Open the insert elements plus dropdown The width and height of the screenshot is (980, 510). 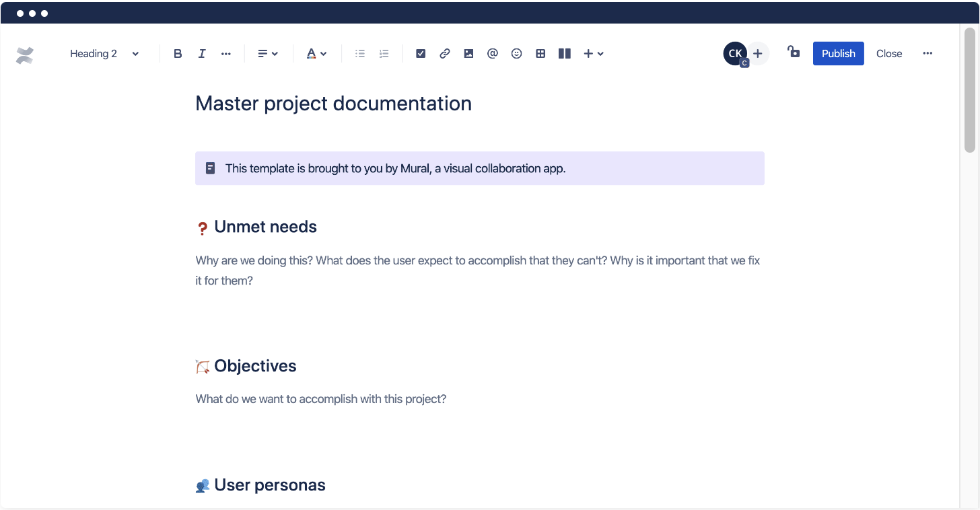coord(592,53)
